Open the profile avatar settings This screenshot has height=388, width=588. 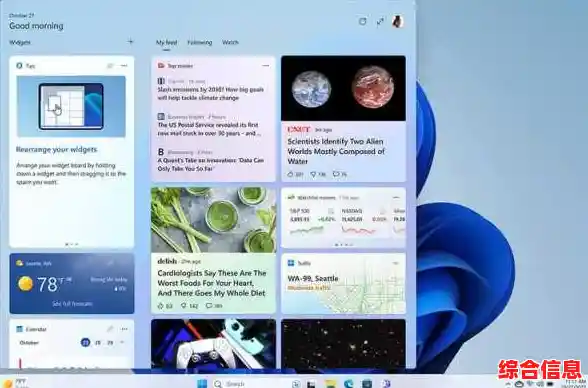pyautogui.click(x=398, y=21)
